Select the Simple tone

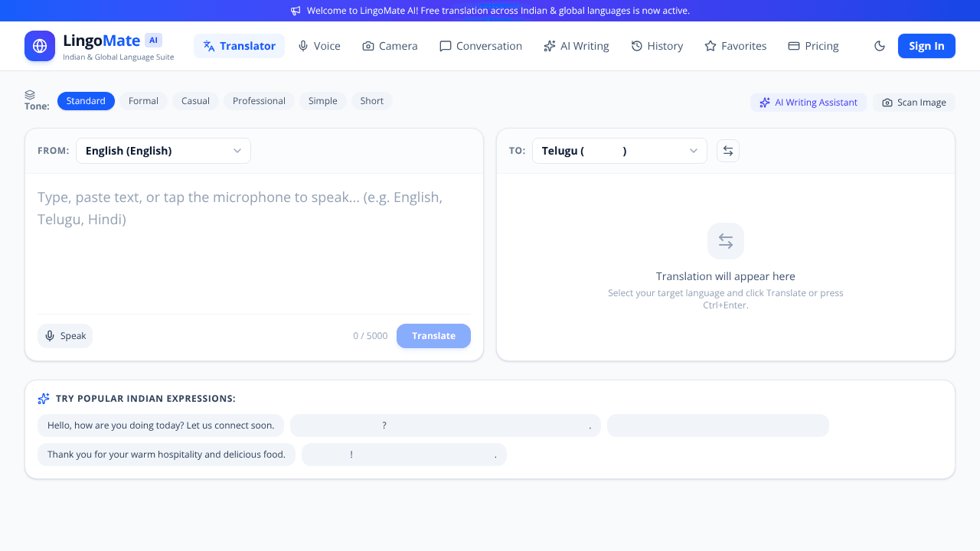pos(323,101)
